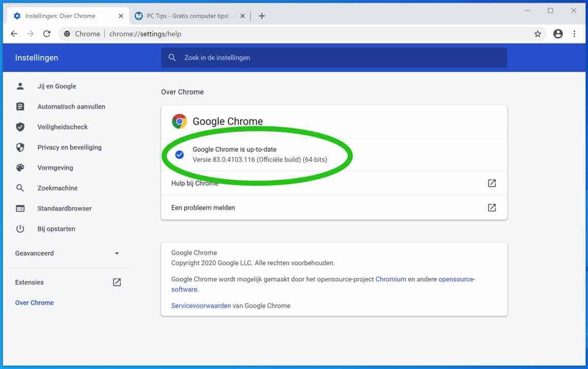Click the Vormgeving palette icon
The height and width of the screenshot is (369, 588).
coord(20,168)
